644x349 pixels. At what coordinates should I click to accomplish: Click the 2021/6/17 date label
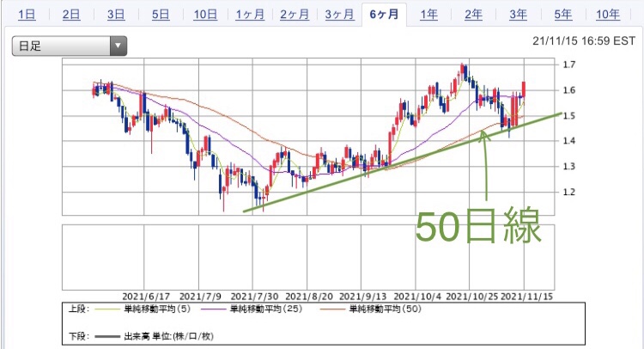(146, 297)
